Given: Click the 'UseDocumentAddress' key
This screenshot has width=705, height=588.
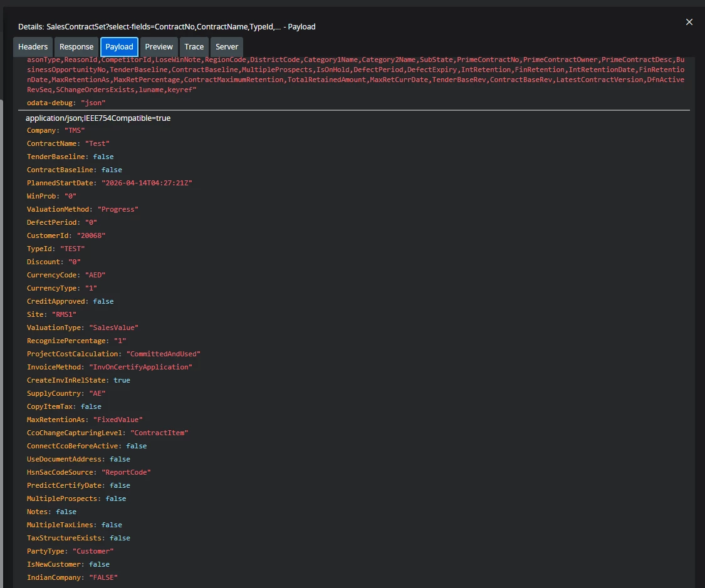Looking at the screenshot, I should [x=65, y=459].
